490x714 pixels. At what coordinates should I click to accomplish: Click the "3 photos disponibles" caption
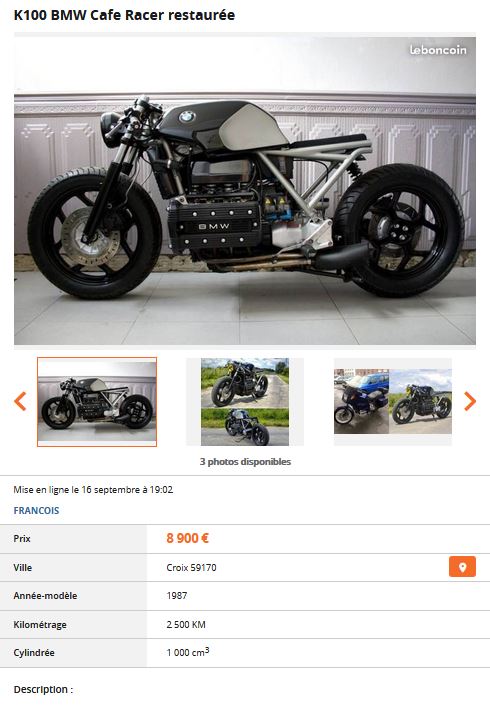click(245, 462)
